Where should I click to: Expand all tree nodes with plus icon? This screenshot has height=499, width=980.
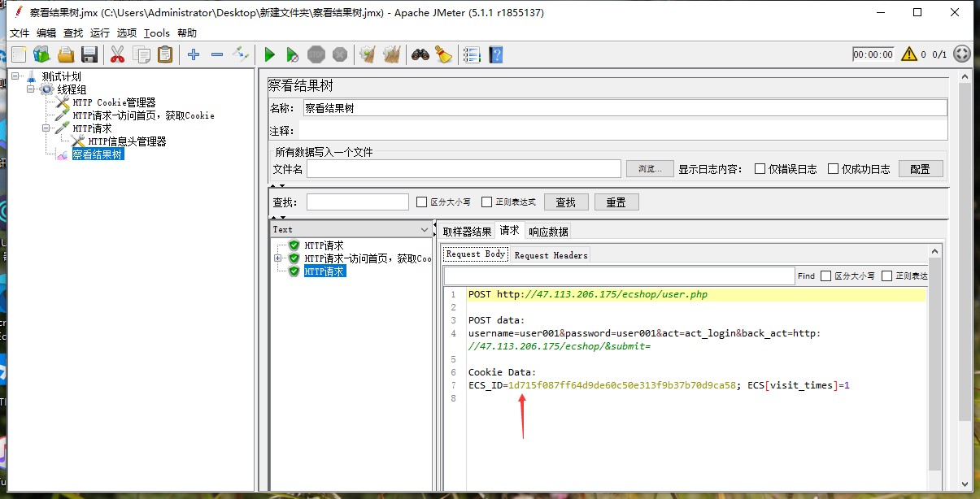(193, 54)
